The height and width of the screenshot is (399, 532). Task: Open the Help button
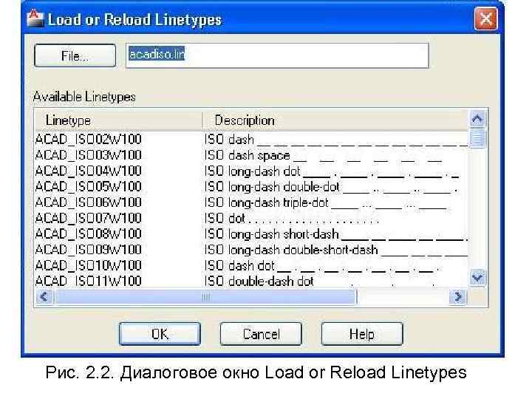(x=362, y=334)
